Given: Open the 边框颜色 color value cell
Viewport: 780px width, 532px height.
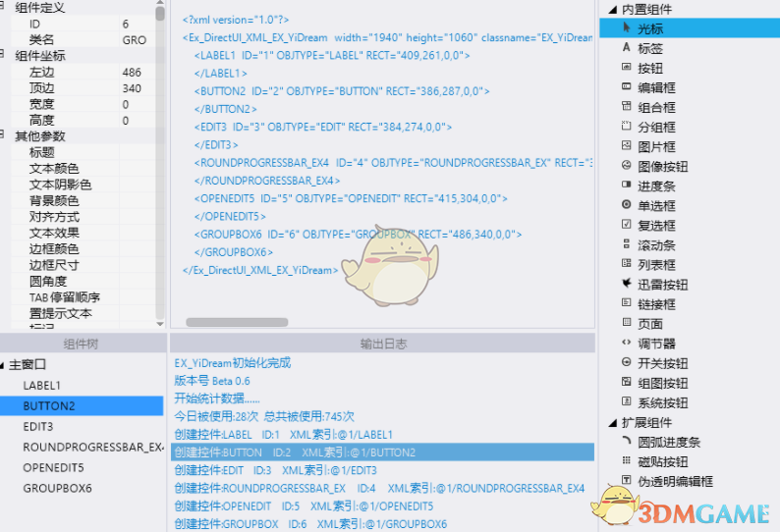Looking at the screenshot, I should (137, 249).
